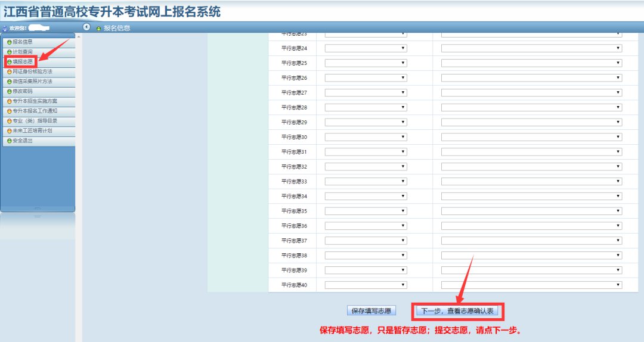The width and height of the screenshot is (644, 342).
Task: Open 未来工匠培育计划 menu entry
Action: pyautogui.click(x=38, y=130)
